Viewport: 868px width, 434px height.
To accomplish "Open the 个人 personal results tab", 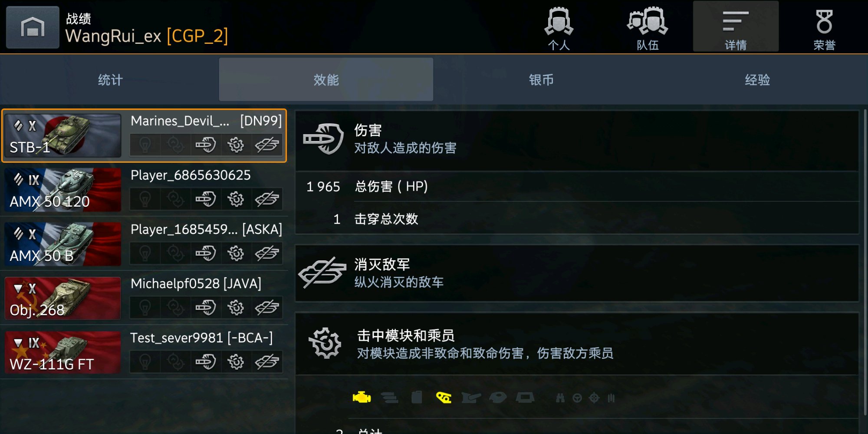I will [x=559, y=28].
